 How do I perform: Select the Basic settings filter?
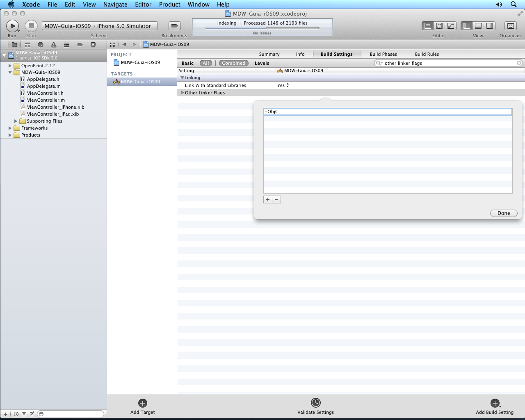[187, 63]
